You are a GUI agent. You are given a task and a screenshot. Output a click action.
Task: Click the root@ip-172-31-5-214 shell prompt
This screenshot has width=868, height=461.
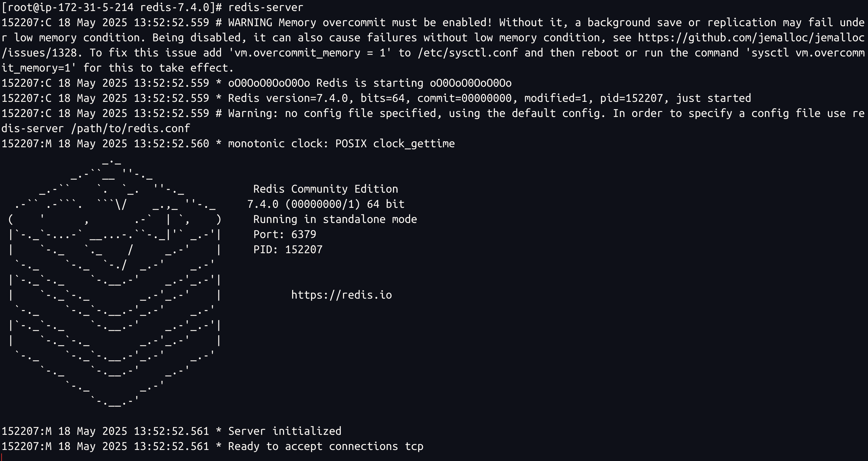(x=112, y=7)
